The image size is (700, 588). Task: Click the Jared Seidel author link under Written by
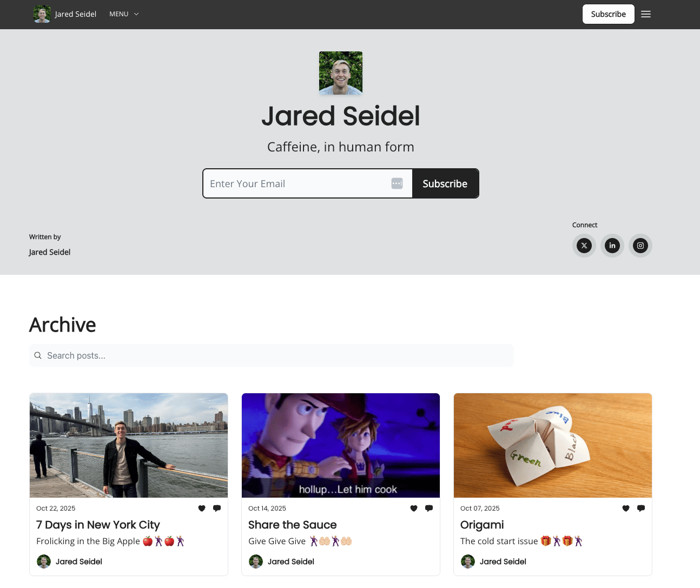coord(50,252)
